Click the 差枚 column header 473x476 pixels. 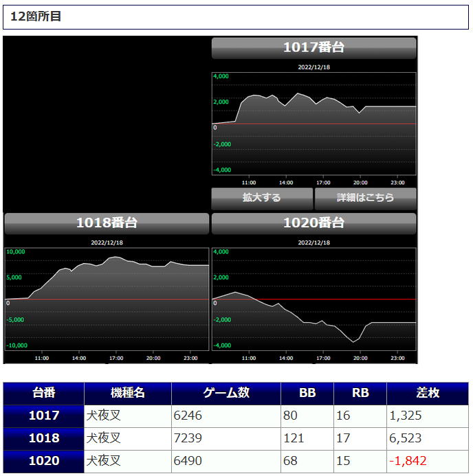pyautogui.click(x=428, y=393)
